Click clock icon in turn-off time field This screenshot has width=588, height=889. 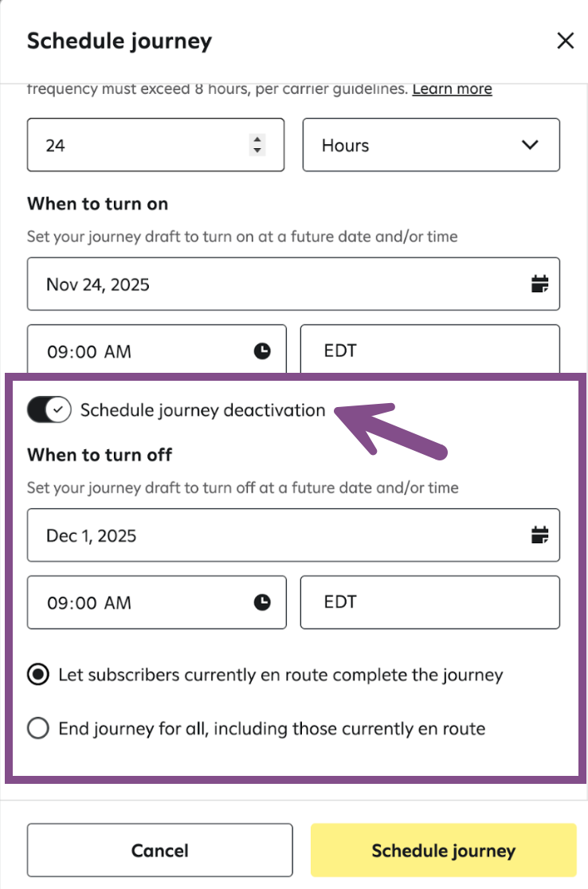[x=262, y=602]
